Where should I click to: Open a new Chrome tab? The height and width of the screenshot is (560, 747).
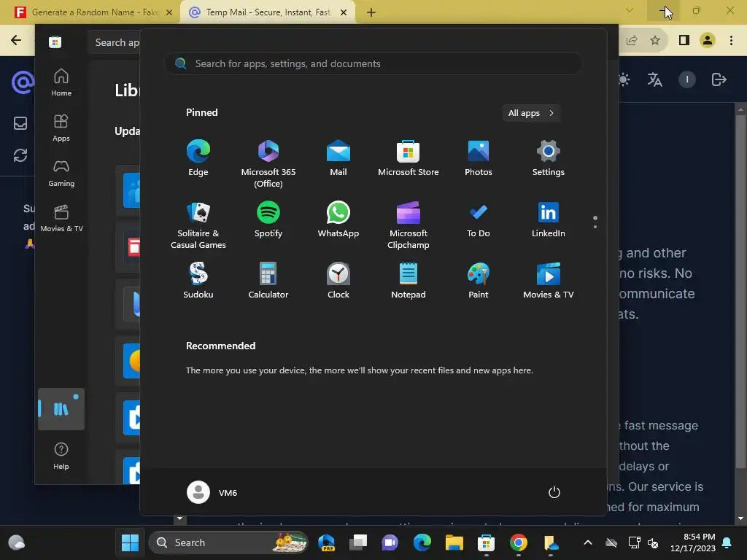click(371, 12)
